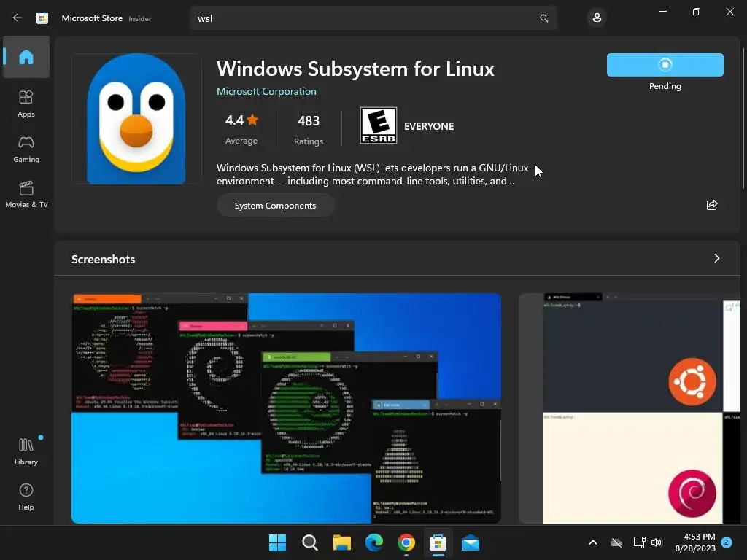Open the Apps section
The image size is (747, 560).
point(26,104)
